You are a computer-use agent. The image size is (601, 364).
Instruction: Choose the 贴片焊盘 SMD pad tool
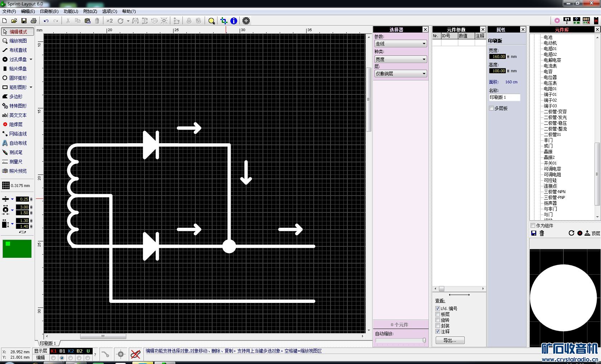(x=18, y=69)
